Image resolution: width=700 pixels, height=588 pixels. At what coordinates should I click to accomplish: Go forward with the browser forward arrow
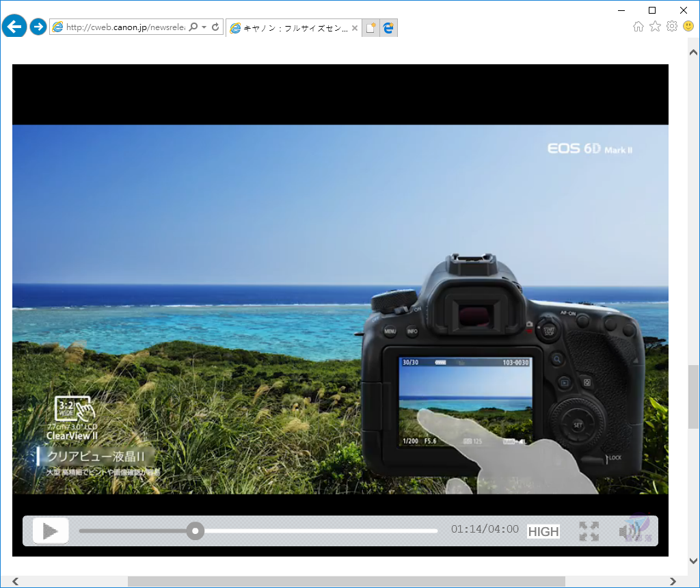pyautogui.click(x=38, y=27)
